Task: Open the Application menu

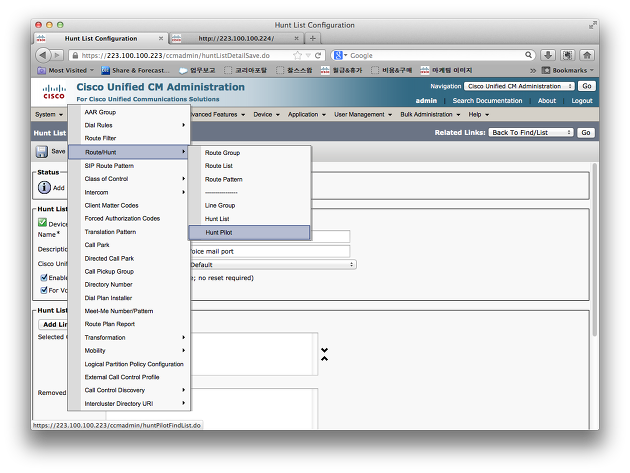Action: point(307,115)
